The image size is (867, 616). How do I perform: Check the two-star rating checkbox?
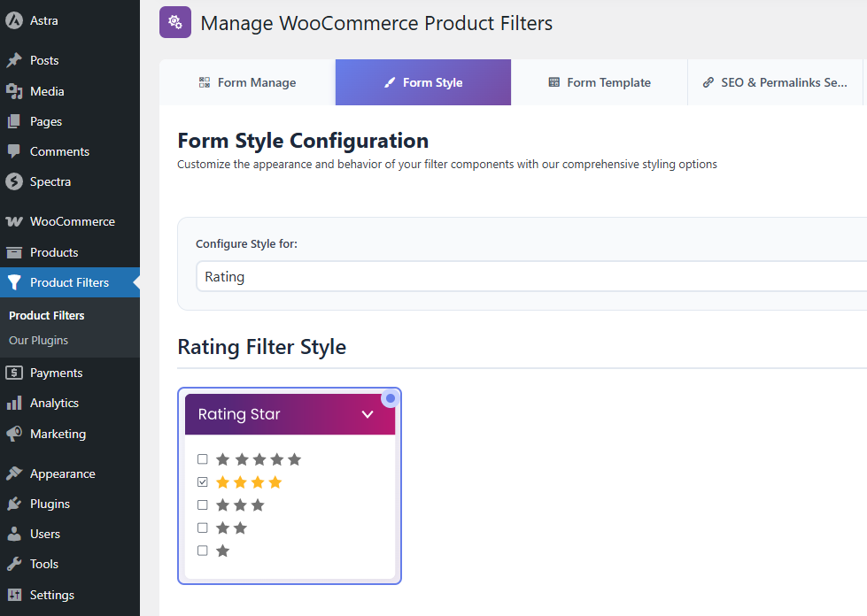pyautogui.click(x=203, y=527)
